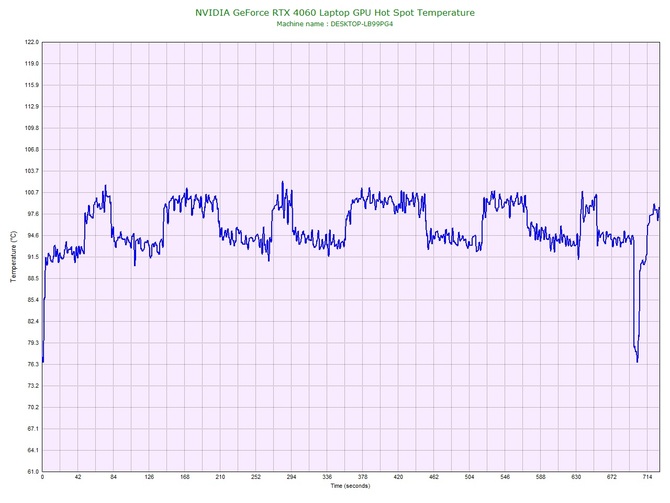670x503 pixels.
Task: Click the 112.9 y-axis value
Action: coord(32,106)
